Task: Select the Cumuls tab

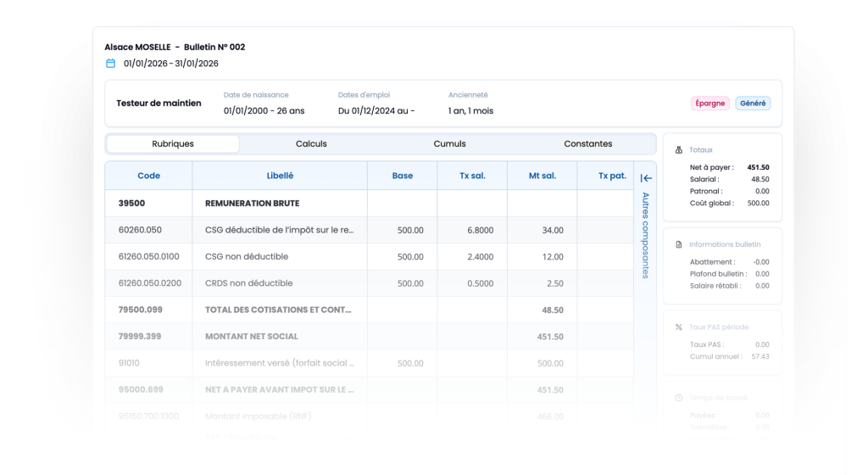Action: tap(449, 144)
